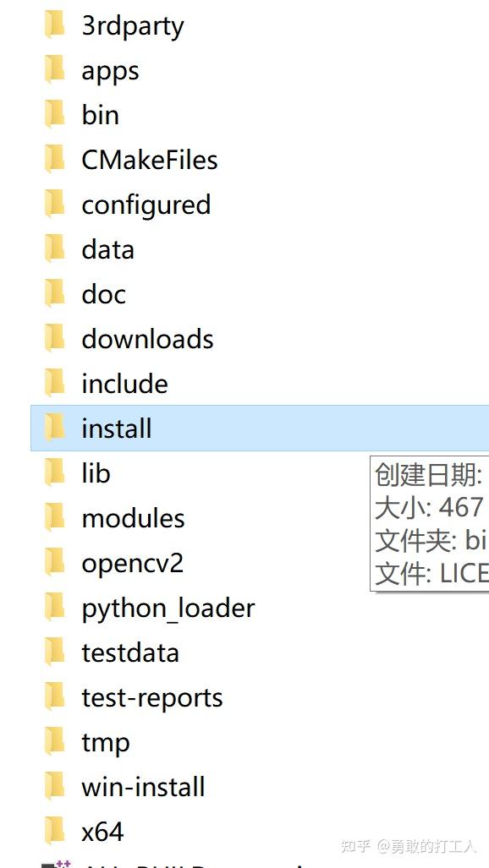Select the include folder name
The height and width of the screenshot is (868, 489).
pos(124,384)
